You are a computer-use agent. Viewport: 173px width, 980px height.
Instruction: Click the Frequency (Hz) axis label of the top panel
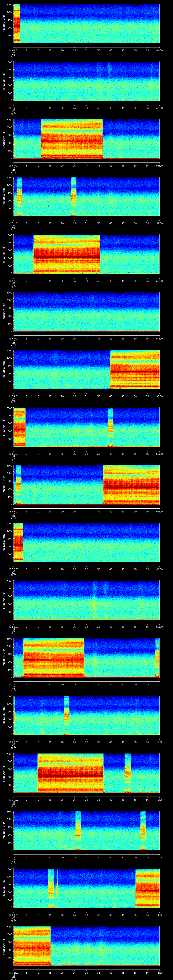[4, 24]
